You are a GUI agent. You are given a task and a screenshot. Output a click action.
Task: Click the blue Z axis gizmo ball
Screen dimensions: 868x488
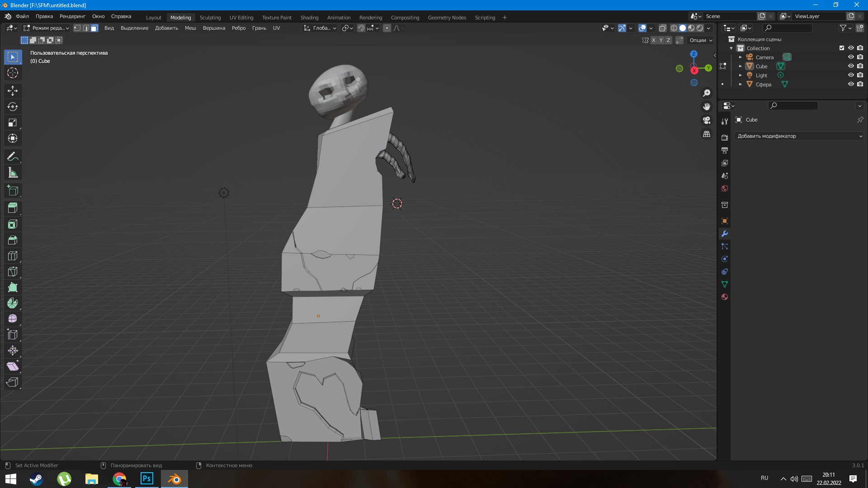(x=694, y=54)
